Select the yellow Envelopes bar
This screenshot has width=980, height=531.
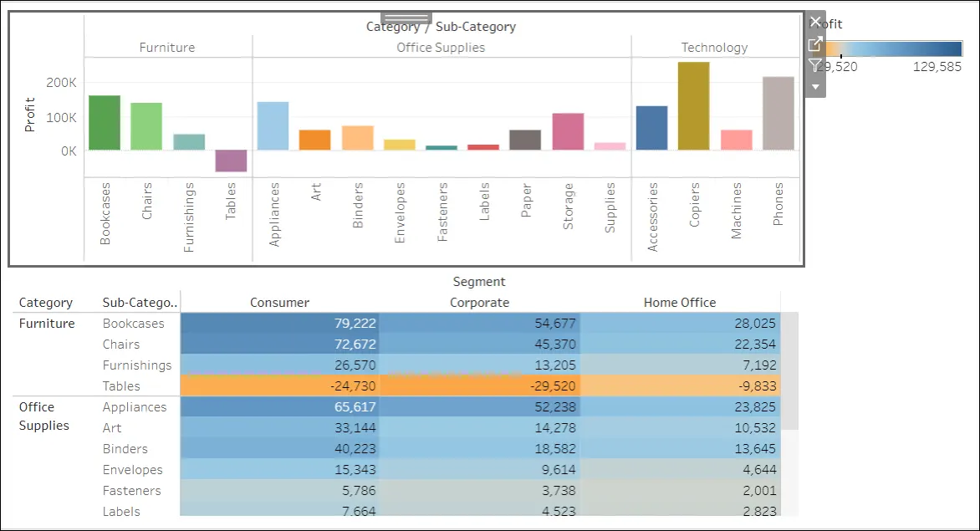point(400,145)
